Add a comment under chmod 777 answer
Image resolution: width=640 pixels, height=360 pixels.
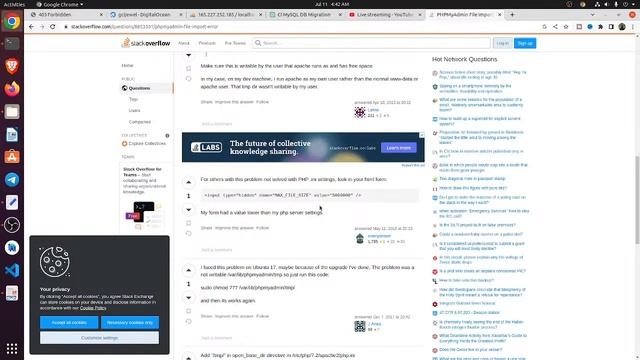tap(217, 338)
